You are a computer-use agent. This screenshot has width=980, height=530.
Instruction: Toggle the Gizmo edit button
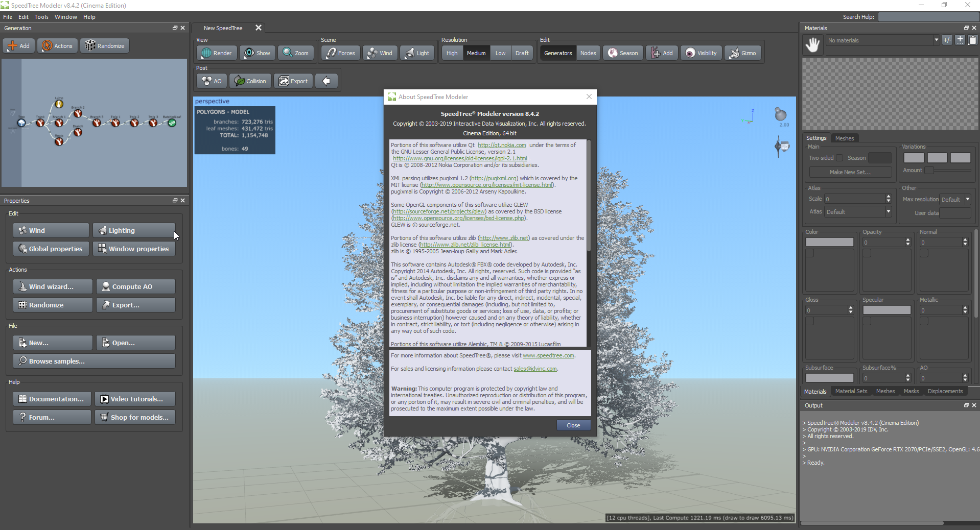[x=743, y=53]
